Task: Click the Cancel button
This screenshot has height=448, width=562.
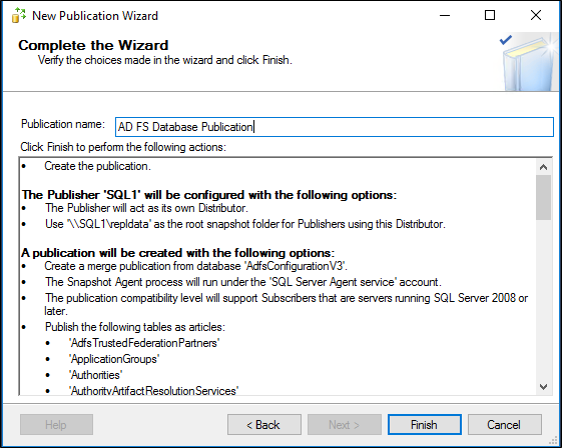Action: (x=504, y=425)
